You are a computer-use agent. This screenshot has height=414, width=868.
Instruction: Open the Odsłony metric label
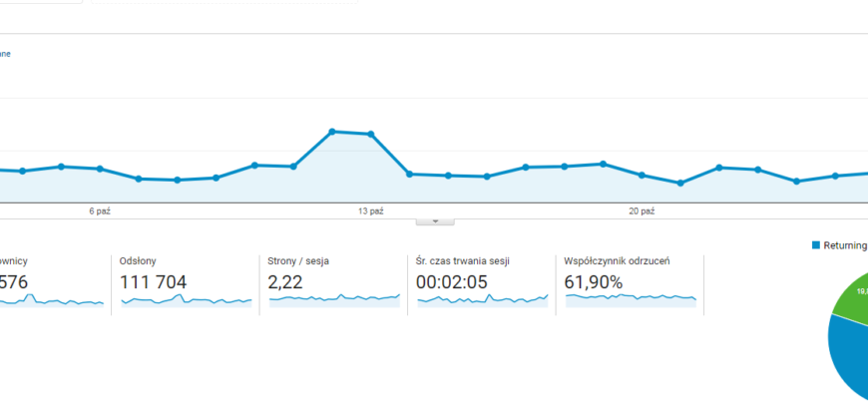[x=138, y=260]
